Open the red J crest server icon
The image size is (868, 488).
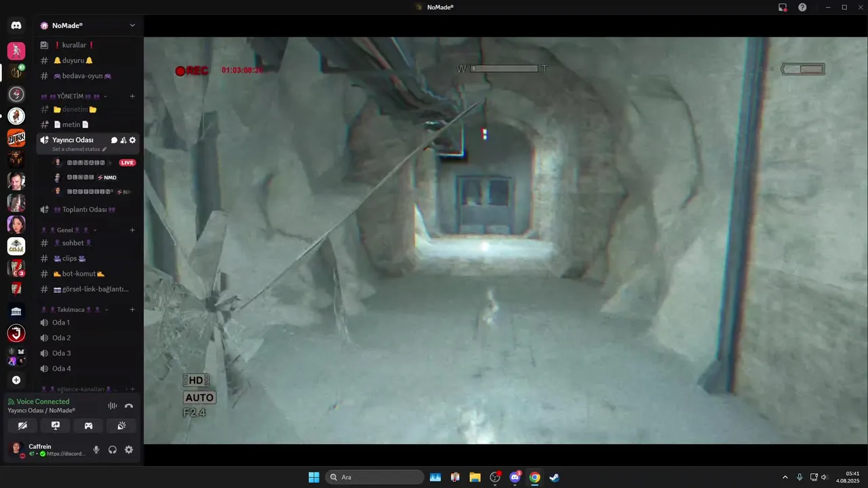tap(16, 333)
